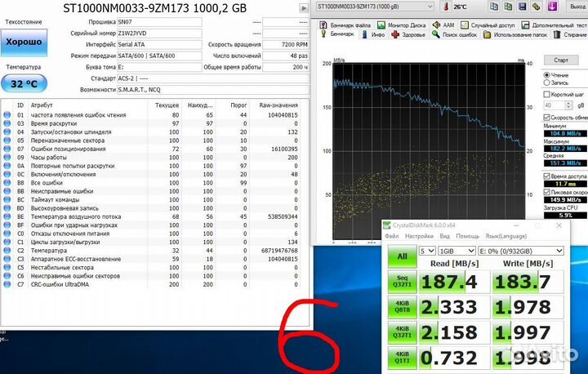Toggle the Короткий шаг checkbox
The height and width of the screenshot is (374, 588).
546,94
